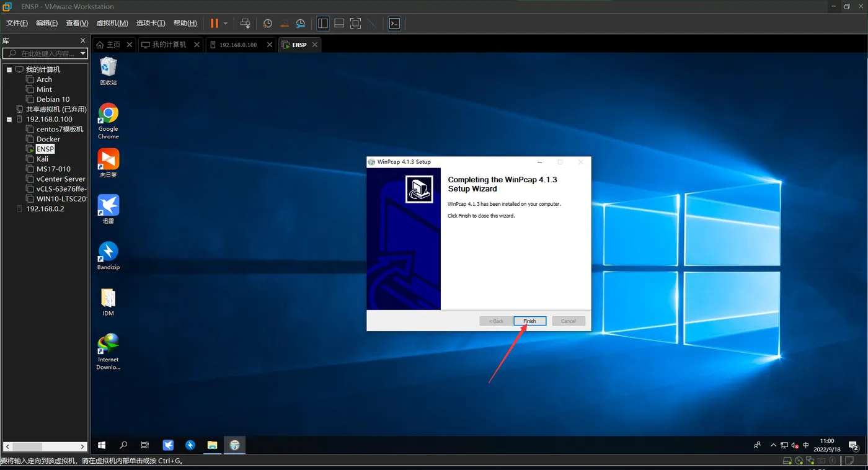Open the dropdown arrow beside the pause button
Image resolution: width=868 pixels, height=470 pixels.
pos(226,23)
